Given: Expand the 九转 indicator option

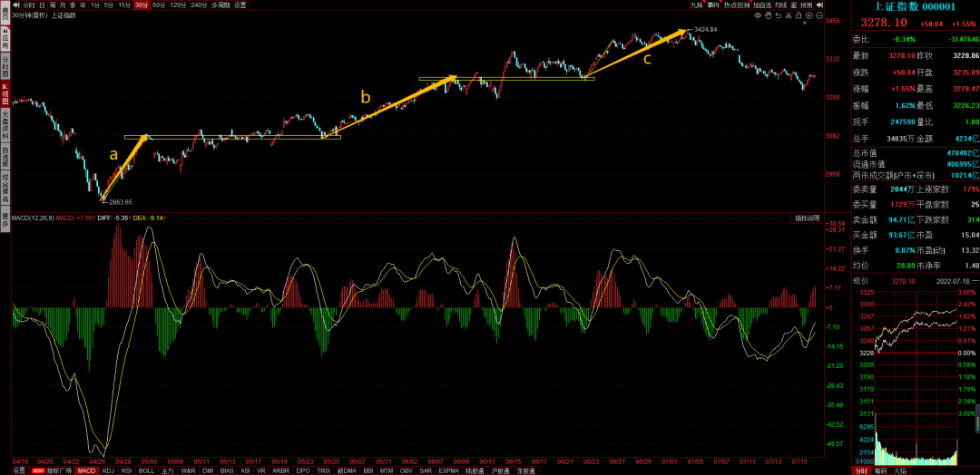Looking at the screenshot, I should [x=696, y=5].
